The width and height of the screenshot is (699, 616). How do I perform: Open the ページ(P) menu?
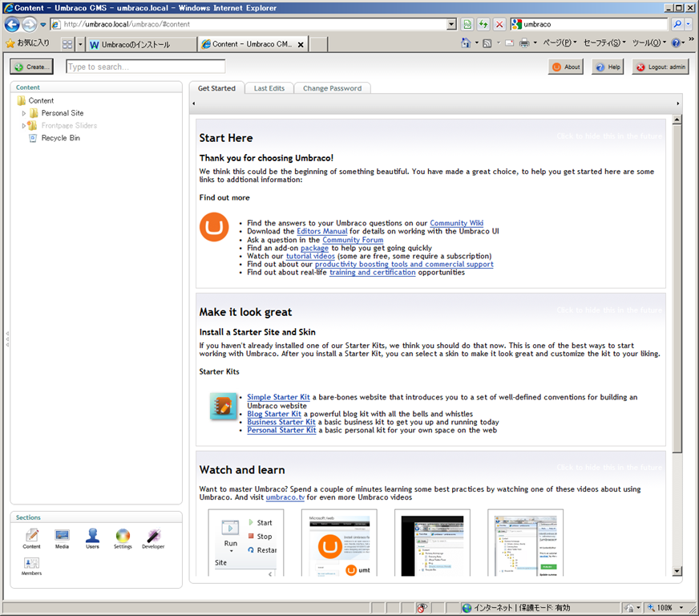click(560, 43)
